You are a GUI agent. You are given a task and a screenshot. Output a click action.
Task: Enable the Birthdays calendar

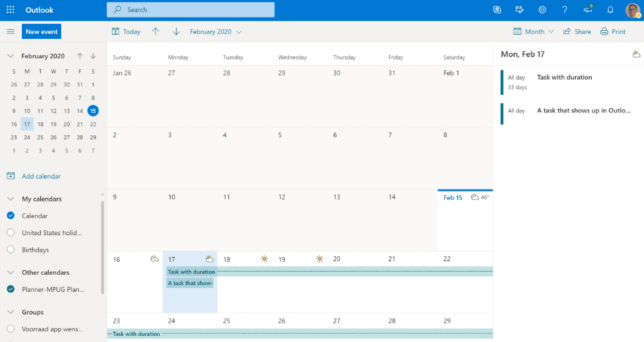(11, 250)
